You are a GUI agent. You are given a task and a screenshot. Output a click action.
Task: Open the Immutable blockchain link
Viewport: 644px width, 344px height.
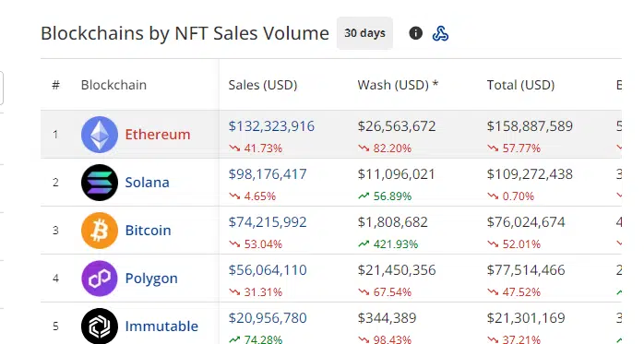click(x=161, y=326)
